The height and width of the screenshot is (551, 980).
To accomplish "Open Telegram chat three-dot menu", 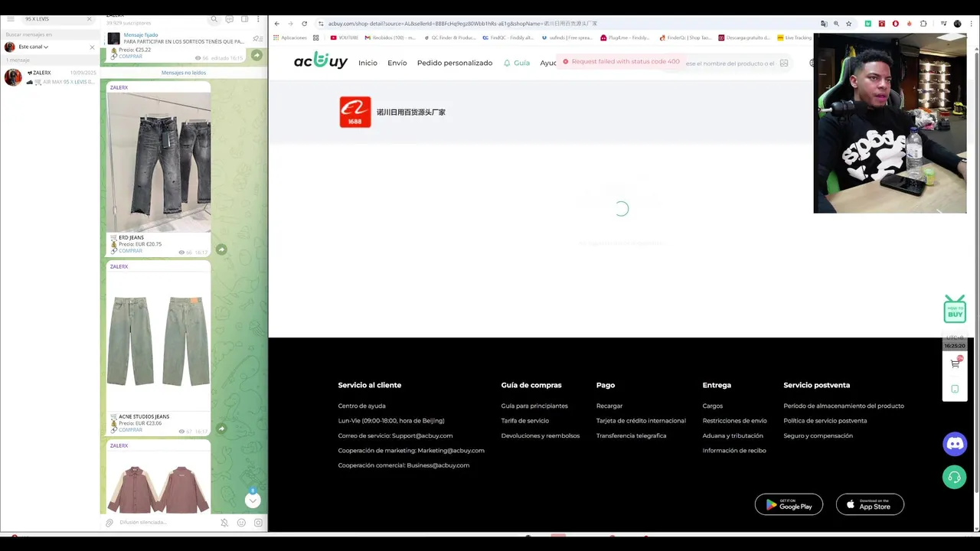I will [x=258, y=19].
